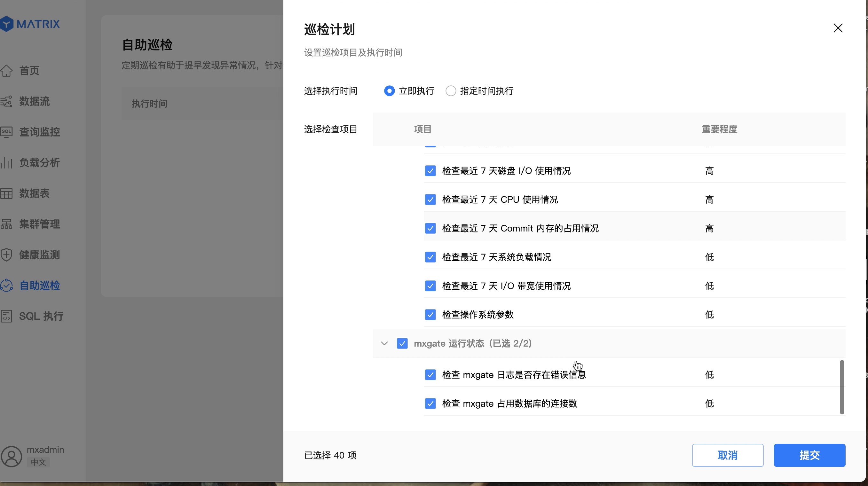Uncheck 检查最近 7 天系统负载情况
Image resolution: width=868 pixels, height=486 pixels.
pos(430,257)
